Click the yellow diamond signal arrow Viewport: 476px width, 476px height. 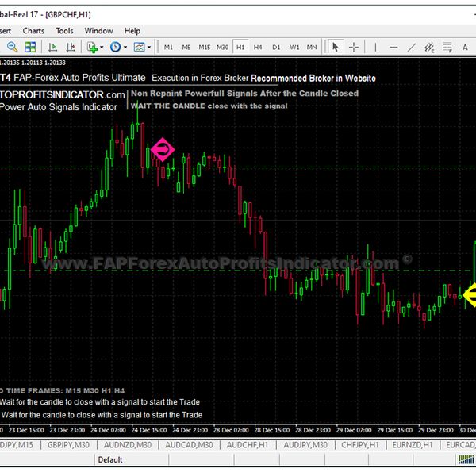point(470,294)
